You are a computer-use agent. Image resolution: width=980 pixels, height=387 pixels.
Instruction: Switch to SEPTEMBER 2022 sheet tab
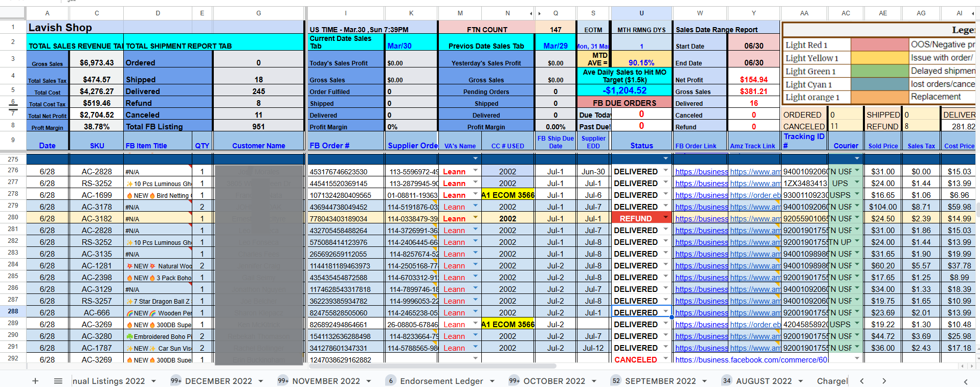pos(660,381)
